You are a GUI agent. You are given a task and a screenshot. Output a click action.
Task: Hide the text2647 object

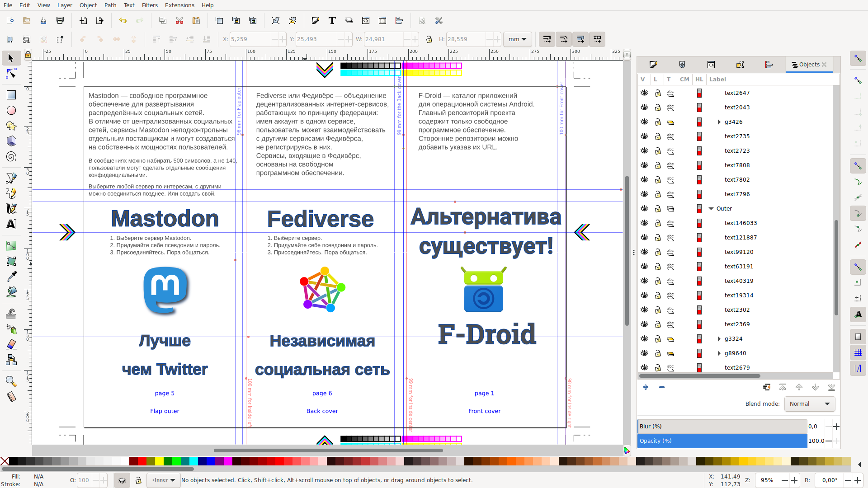pyautogui.click(x=644, y=93)
